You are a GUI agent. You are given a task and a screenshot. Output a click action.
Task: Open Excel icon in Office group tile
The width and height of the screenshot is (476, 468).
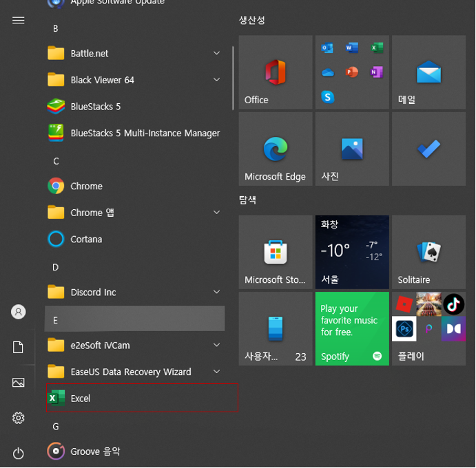tap(377, 47)
